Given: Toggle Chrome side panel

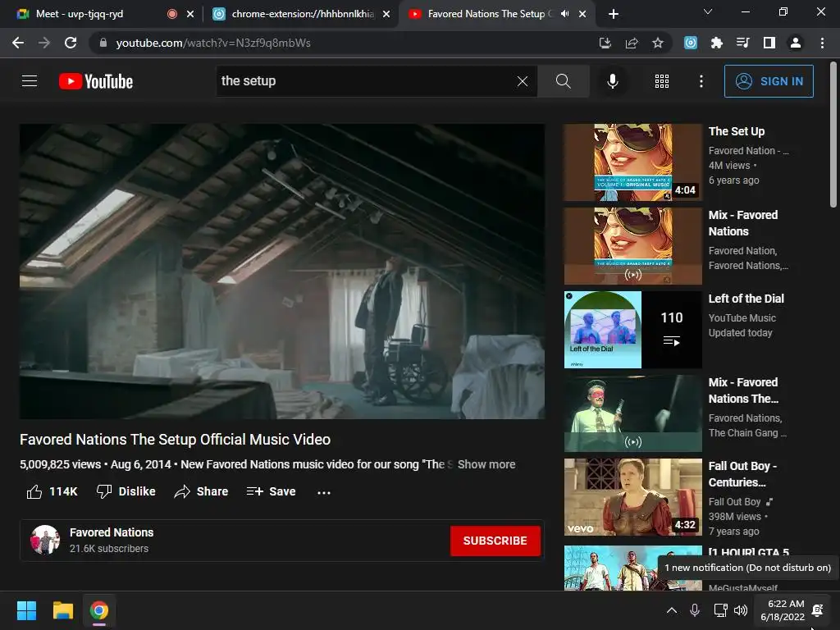Looking at the screenshot, I should click(x=769, y=43).
